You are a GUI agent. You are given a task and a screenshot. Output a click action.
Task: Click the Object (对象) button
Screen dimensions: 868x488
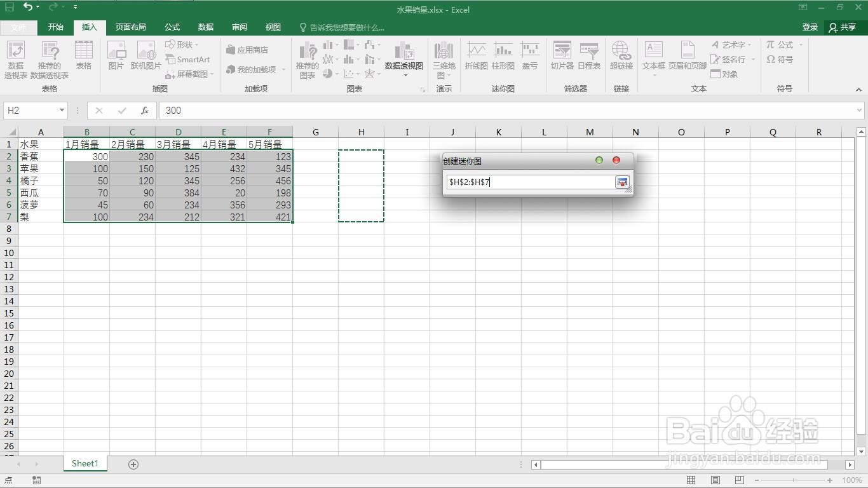(724, 74)
